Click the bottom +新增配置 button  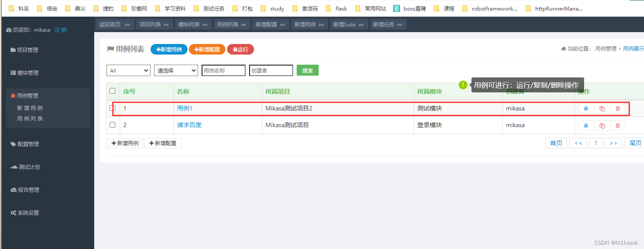(x=163, y=143)
